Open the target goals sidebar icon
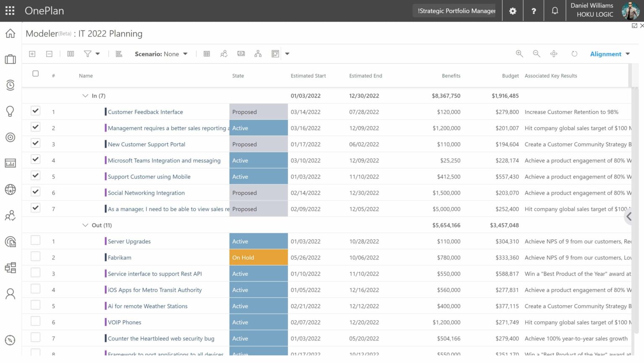644x363 pixels. click(x=10, y=137)
